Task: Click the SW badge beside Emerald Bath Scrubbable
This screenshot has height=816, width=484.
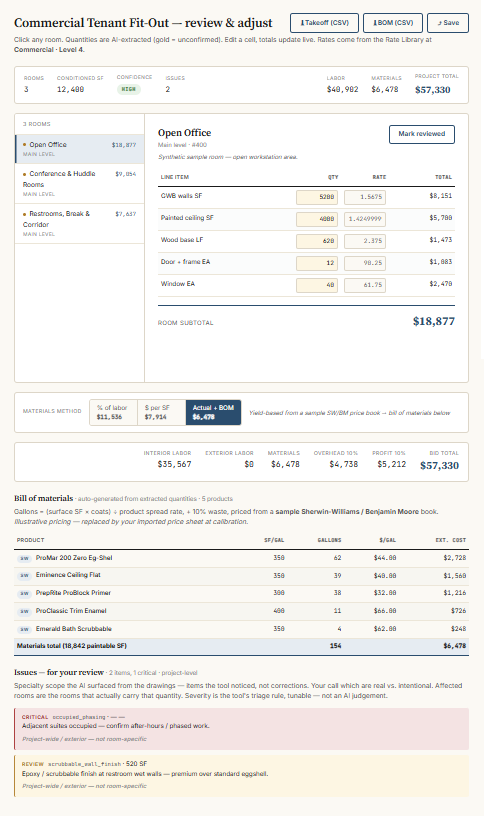Action: click(24, 629)
